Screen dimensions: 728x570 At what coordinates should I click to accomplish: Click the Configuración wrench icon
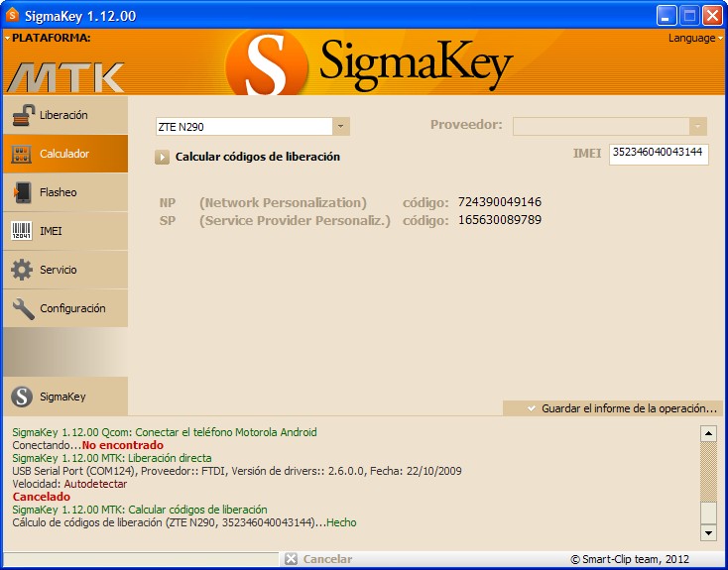coord(23,308)
